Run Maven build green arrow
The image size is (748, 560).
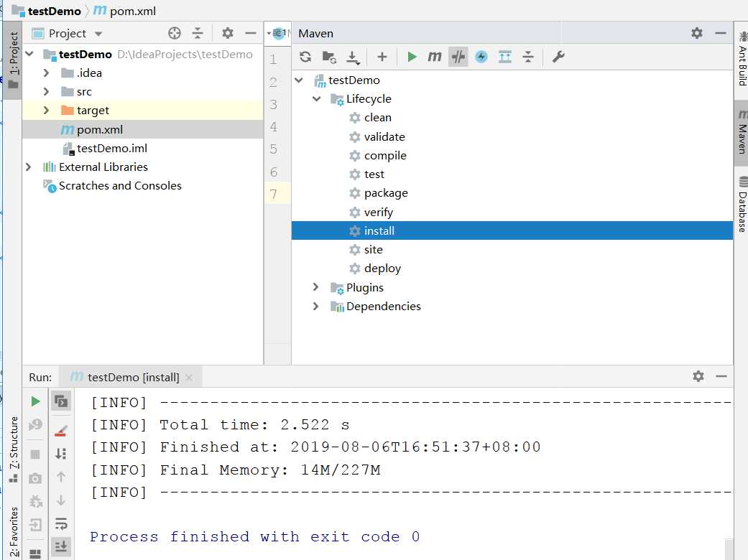[412, 57]
